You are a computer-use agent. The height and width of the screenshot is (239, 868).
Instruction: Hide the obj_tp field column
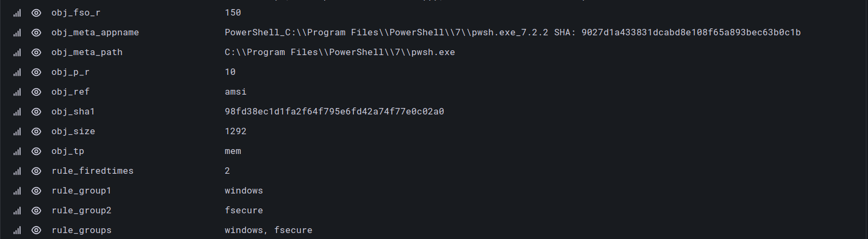pos(36,152)
